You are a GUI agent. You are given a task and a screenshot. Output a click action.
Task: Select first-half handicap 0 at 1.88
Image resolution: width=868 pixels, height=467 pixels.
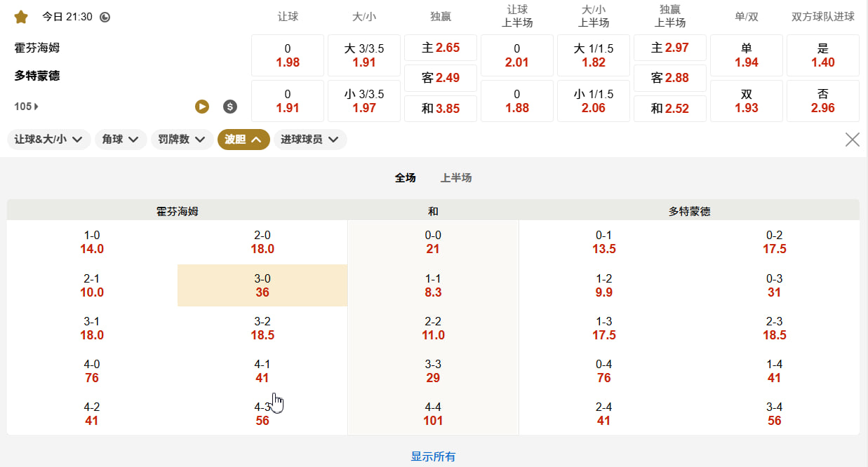pyautogui.click(x=517, y=101)
